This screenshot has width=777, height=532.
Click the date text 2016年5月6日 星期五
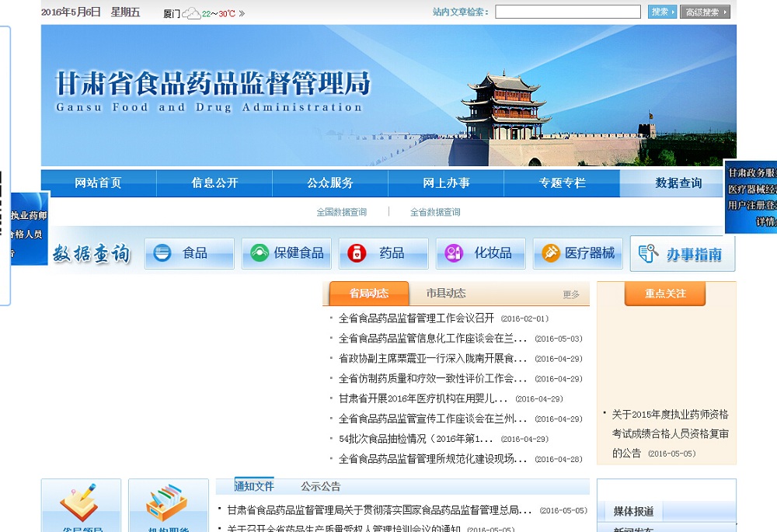tap(91, 12)
